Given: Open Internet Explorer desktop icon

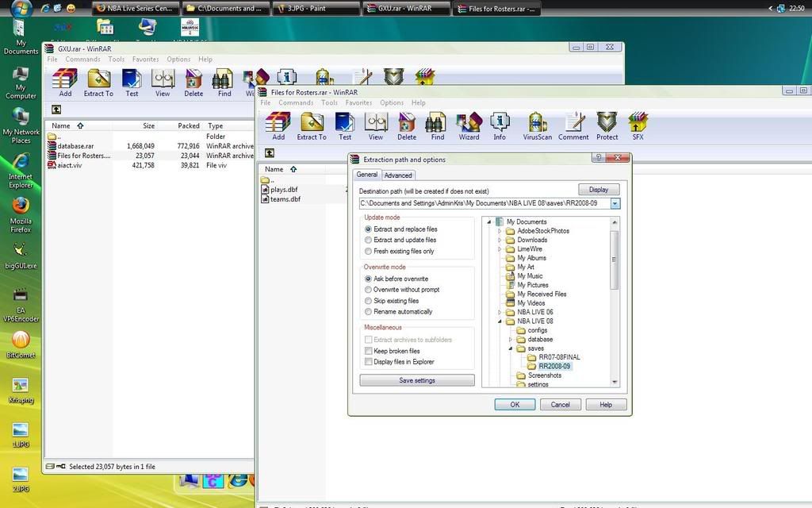Looking at the screenshot, I should pyautogui.click(x=21, y=171).
